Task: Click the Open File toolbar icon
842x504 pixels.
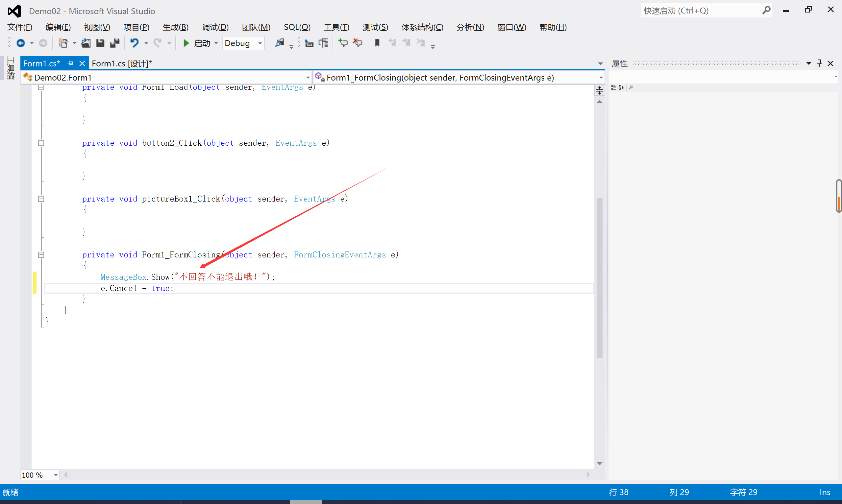Action: 86,43
